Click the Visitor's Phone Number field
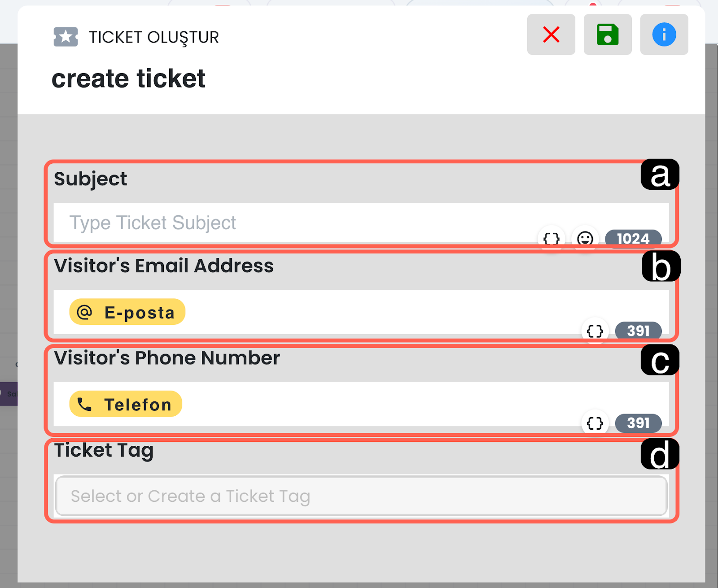The height and width of the screenshot is (588, 718). [381, 404]
